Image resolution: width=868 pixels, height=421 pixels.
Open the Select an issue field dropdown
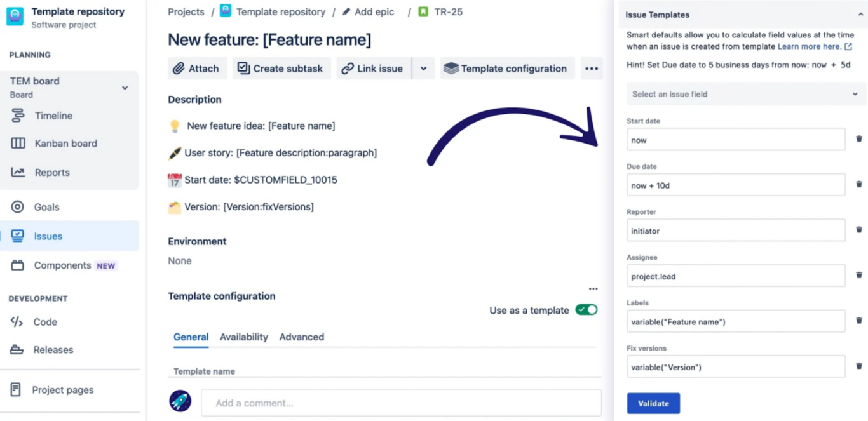745,93
